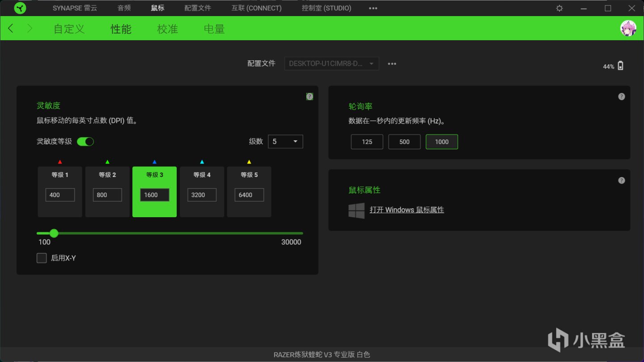Click the 6400 DPI input field
Image resolution: width=644 pixels, height=362 pixels.
(x=249, y=195)
